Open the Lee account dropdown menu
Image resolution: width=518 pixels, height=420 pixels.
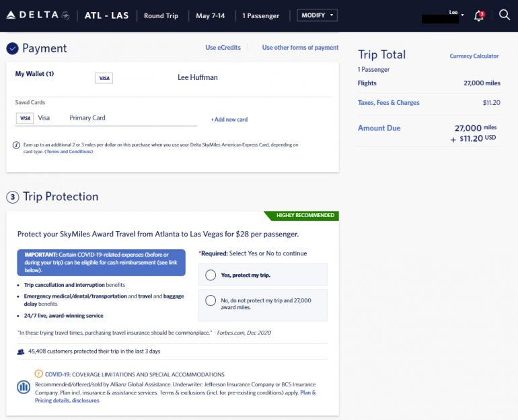click(x=456, y=13)
